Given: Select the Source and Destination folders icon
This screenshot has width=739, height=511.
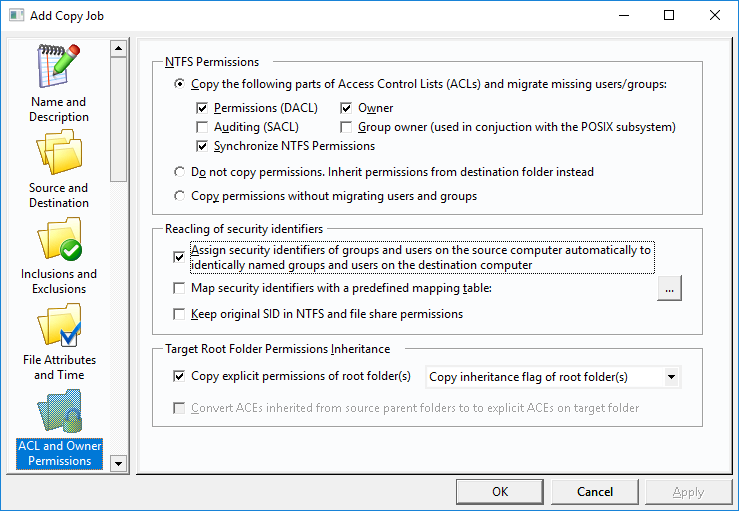Looking at the screenshot, I should pyautogui.click(x=59, y=152).
